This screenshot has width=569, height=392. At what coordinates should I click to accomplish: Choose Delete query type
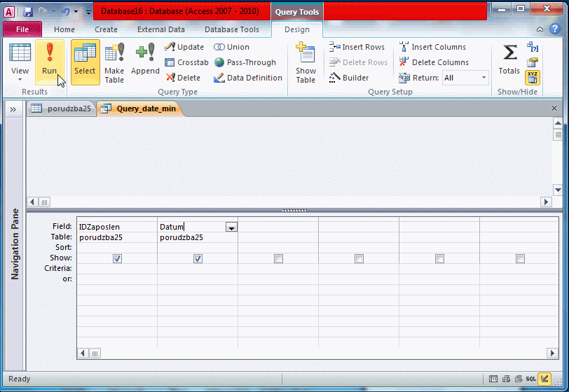click(x=184, y=78)
